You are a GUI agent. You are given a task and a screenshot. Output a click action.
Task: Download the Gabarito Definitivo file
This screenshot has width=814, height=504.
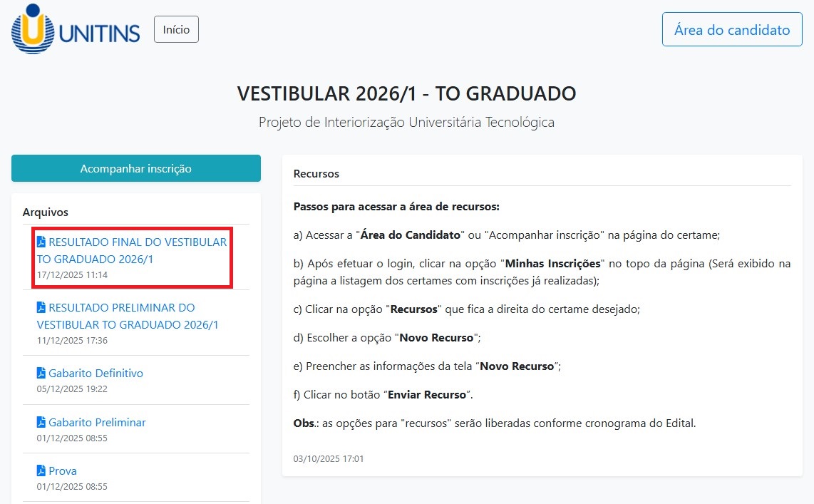click(x=96, y=374)
